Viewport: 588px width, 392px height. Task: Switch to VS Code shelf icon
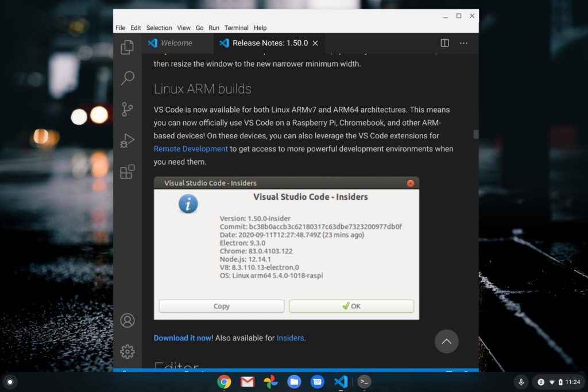point(341,382)
